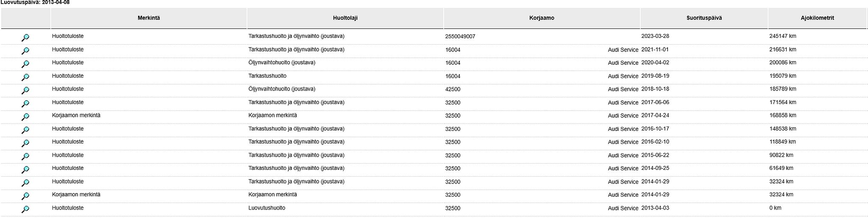This screenshot has height=220, width=868.
Task: Inspect the 185789 km oil change entry
Action: (x=25, y=90)
